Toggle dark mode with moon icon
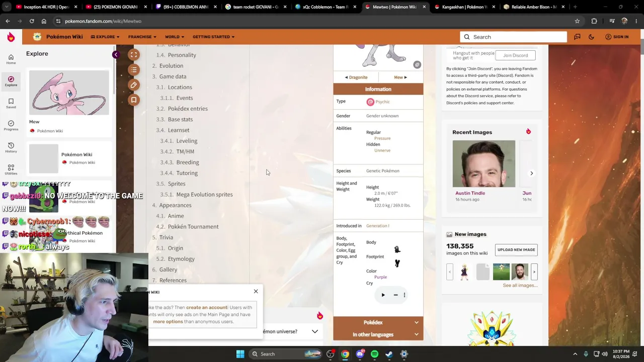The width and height of the screenshot is (644, 362). pos(591,37)
